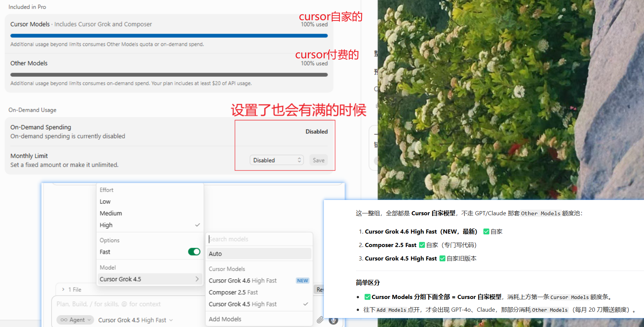Toggle the Fast option switch
This screenshot has height=327, width=644.
tap(194, 252)
